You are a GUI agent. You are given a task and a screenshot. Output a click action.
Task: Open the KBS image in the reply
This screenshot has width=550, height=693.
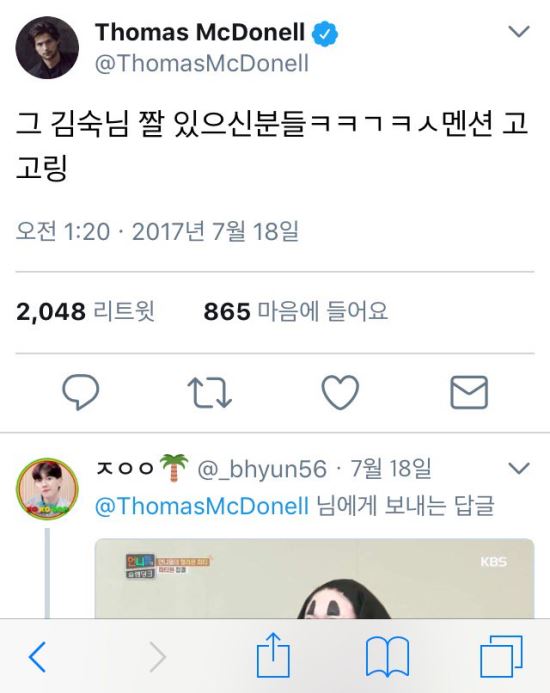[315, 579]
